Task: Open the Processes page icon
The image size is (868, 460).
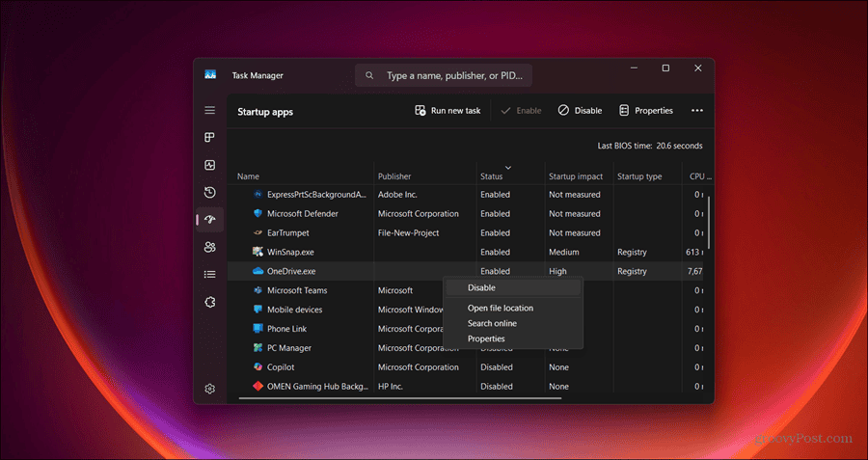Action: tap(210, 137)
